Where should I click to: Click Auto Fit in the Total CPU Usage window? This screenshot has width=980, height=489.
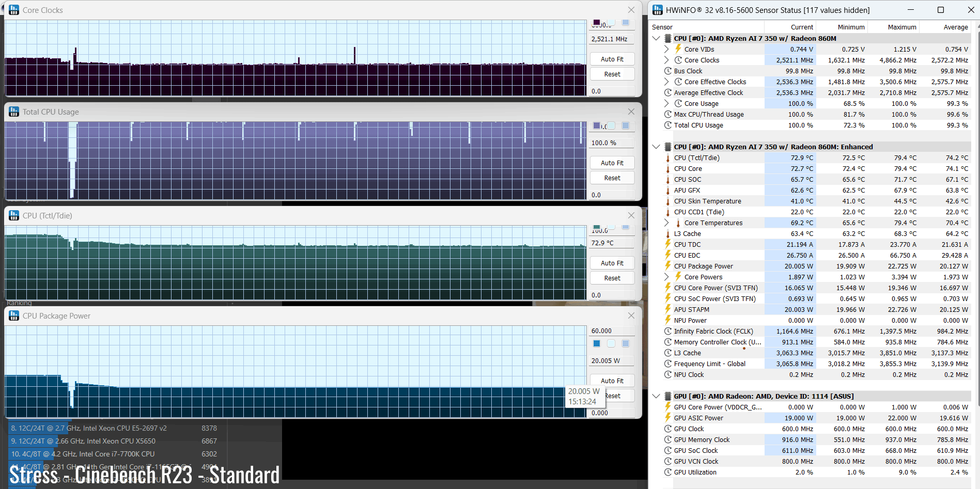[x=612, y=163]
